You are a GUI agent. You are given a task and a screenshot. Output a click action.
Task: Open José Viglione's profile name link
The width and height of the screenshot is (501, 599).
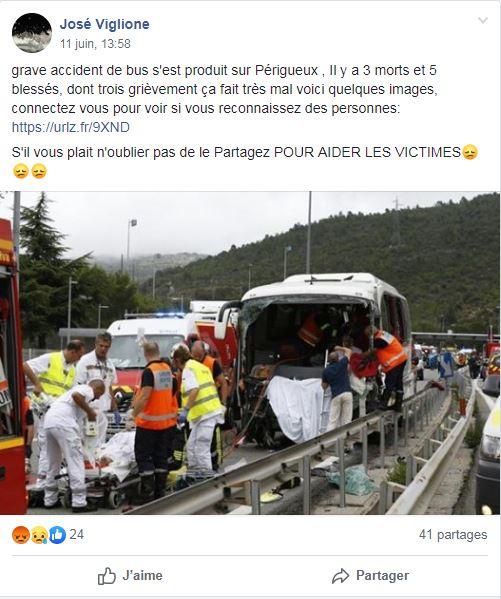coord(104,24)
